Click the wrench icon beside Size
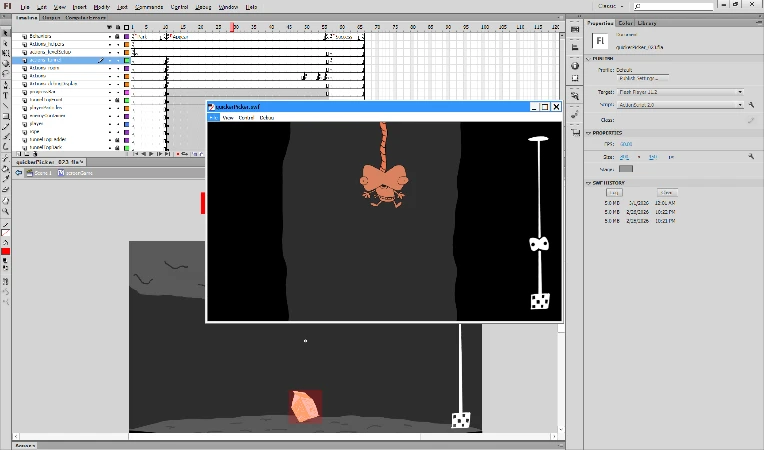Viewport: 764px width, 450px height. click(x=751, y=156)
